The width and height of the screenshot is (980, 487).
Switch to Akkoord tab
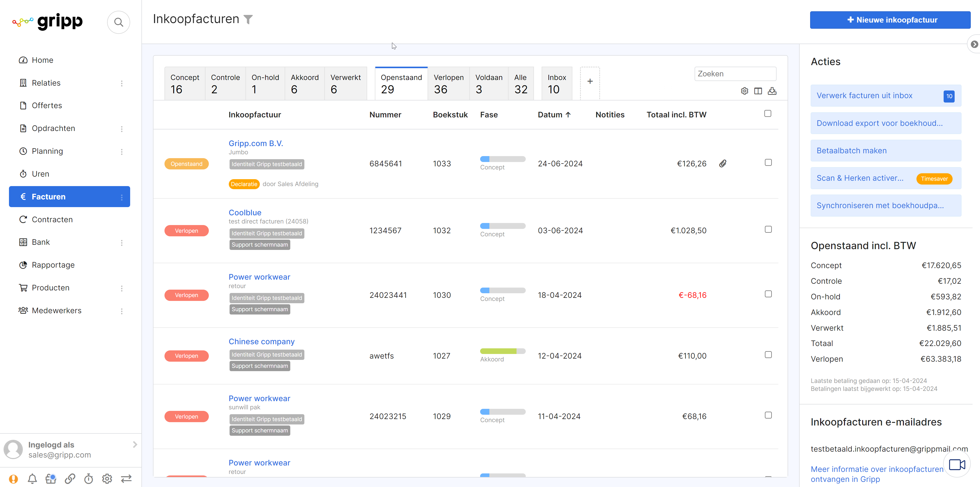coord(305,84)
